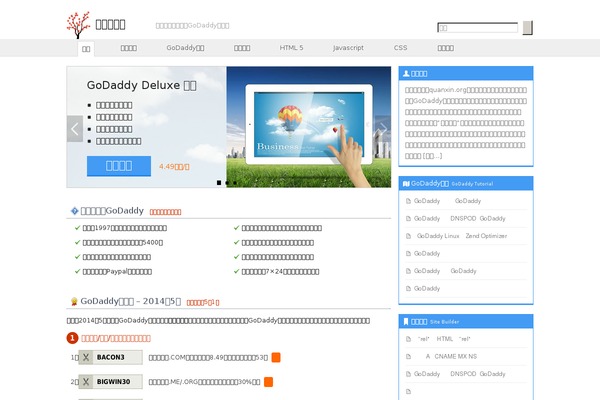The height and width of the screenshot is (400, 600).
Task: Switch to the Javascript navigation tab
Action: 348,48
